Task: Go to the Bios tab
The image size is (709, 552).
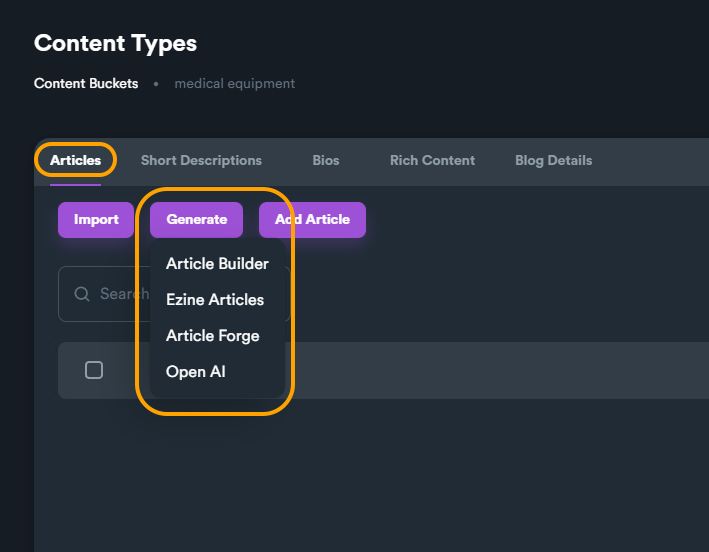Action: click(326, 160)
